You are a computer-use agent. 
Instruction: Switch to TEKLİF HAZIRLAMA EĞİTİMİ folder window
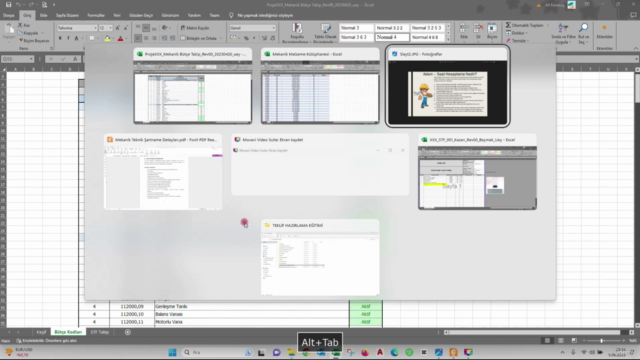click(x=320, y=258)
